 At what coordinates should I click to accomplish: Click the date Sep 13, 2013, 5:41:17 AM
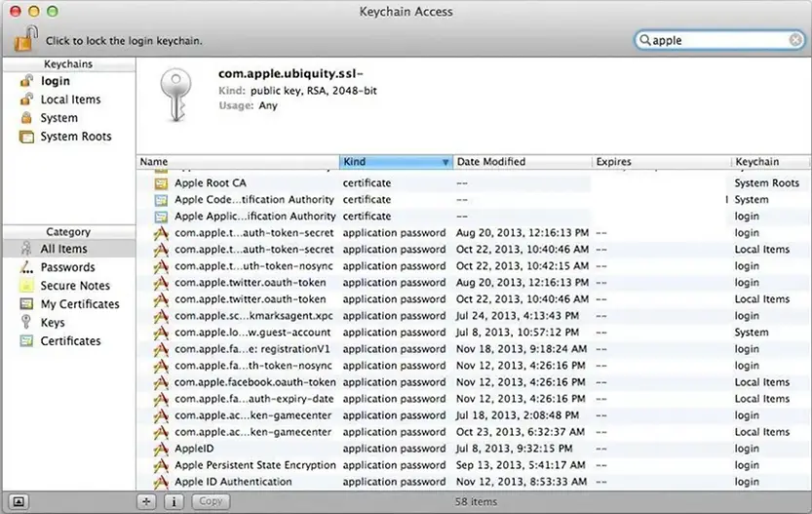(x=521, y=465)
